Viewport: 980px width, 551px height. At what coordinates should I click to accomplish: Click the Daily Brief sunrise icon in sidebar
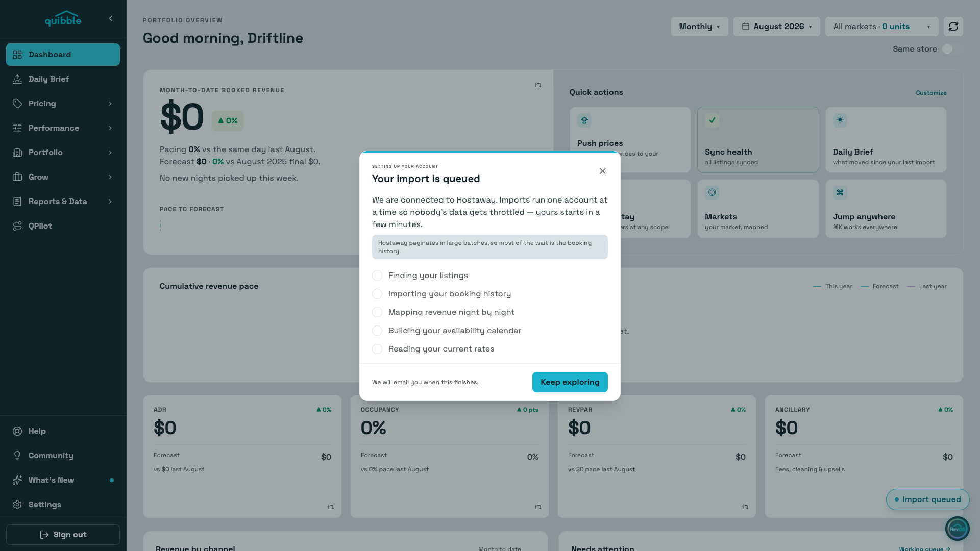tap(17, 79)
